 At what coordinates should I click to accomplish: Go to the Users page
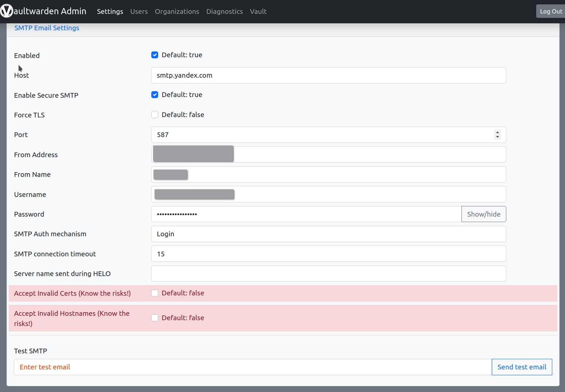click(139, 12)
